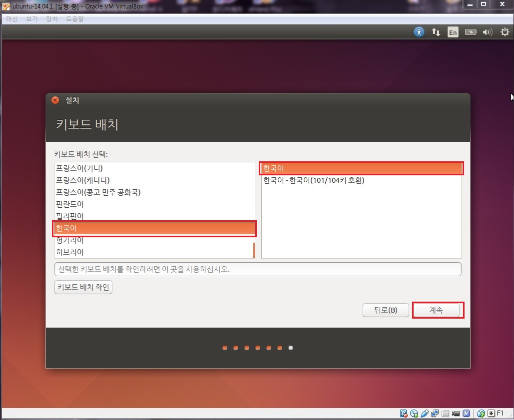514x420 pixels.
Task: Click the VirtualBox optical disc icon
Action: [414, 414]
